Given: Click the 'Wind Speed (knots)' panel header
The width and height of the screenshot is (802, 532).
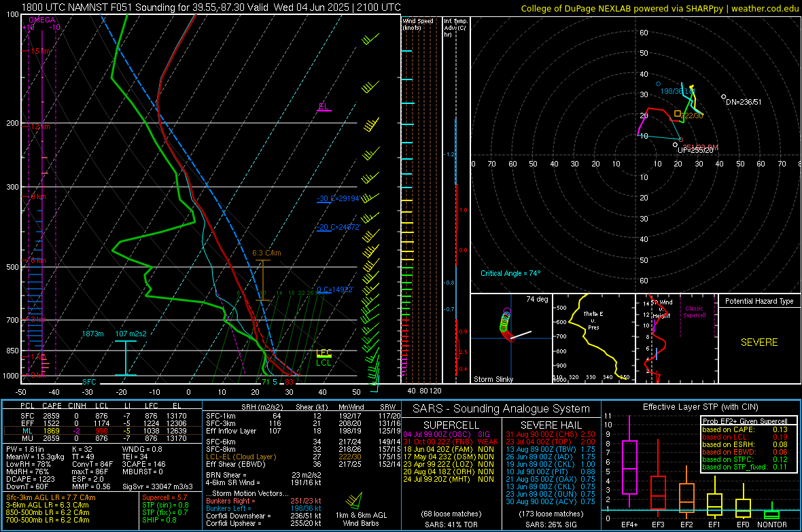Looking at the screenshot, I should pyautogui.click(x=418, y=24).
